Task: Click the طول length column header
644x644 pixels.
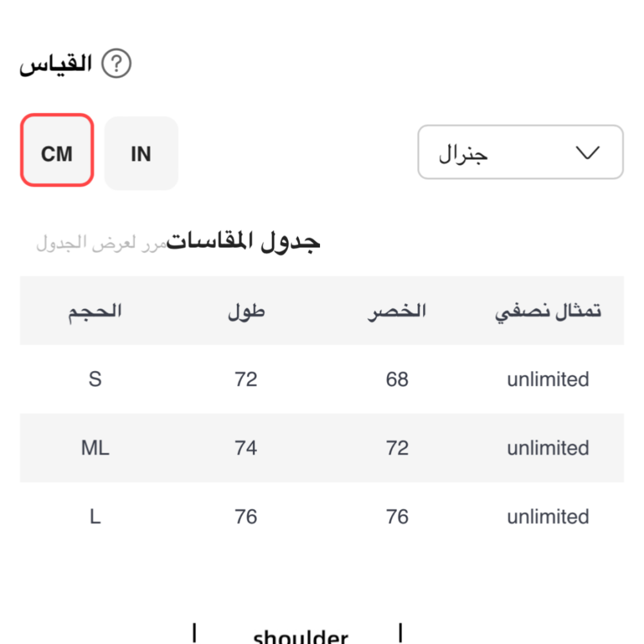Action: point(246,312)
